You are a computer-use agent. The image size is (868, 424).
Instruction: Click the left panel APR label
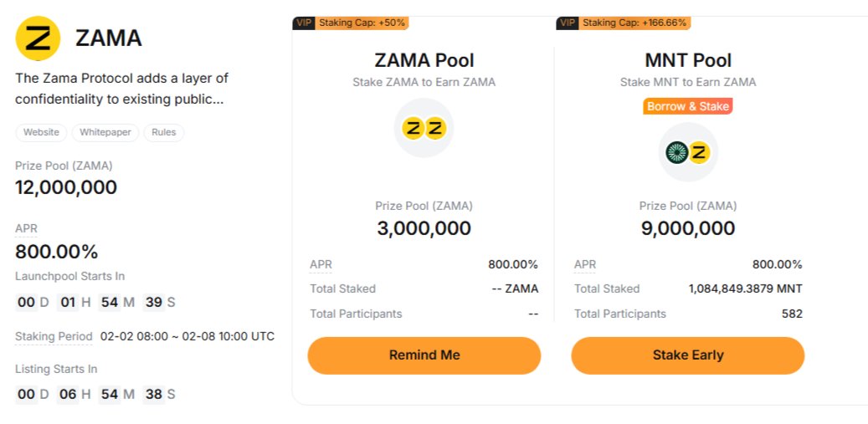(x=26, y=228)
